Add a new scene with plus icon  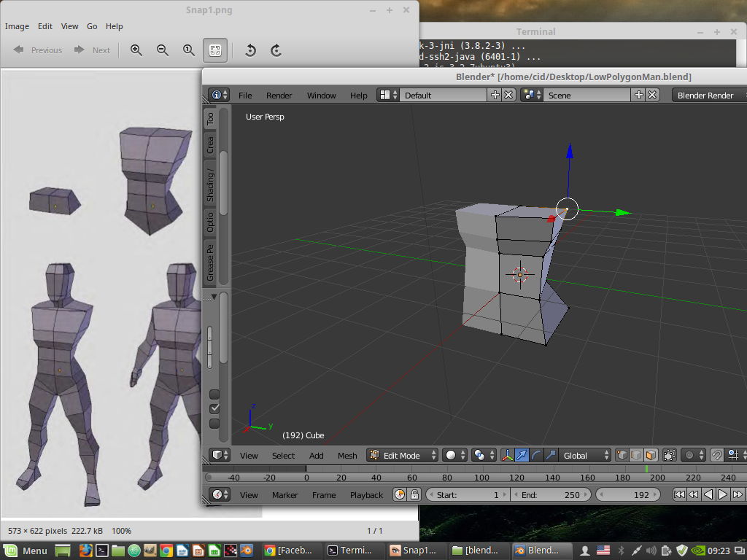coord(639,95)
